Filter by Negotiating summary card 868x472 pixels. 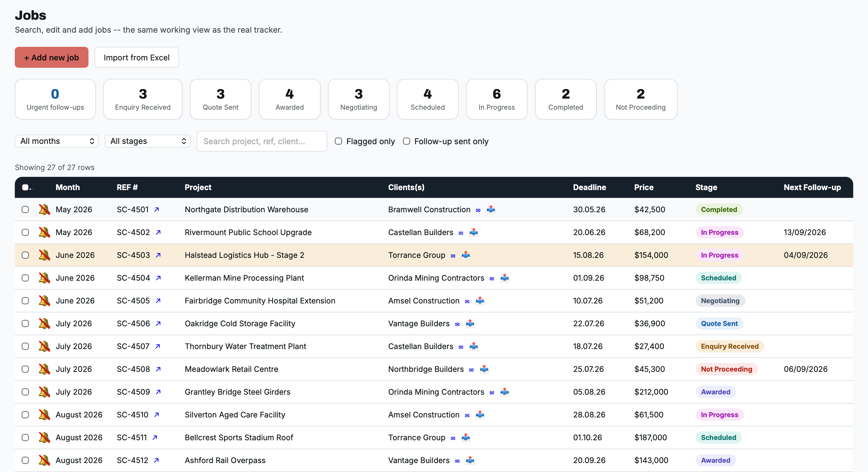358,99
